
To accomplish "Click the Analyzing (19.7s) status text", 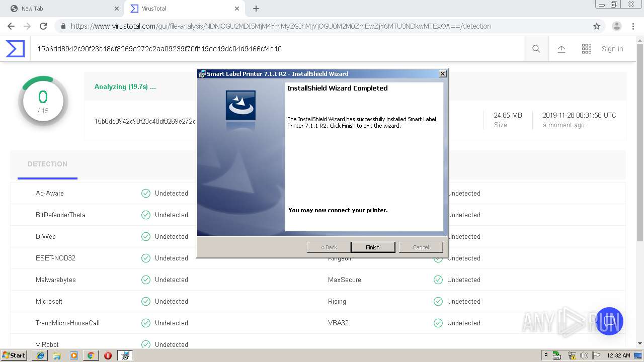I will click(x=125, y=86).
